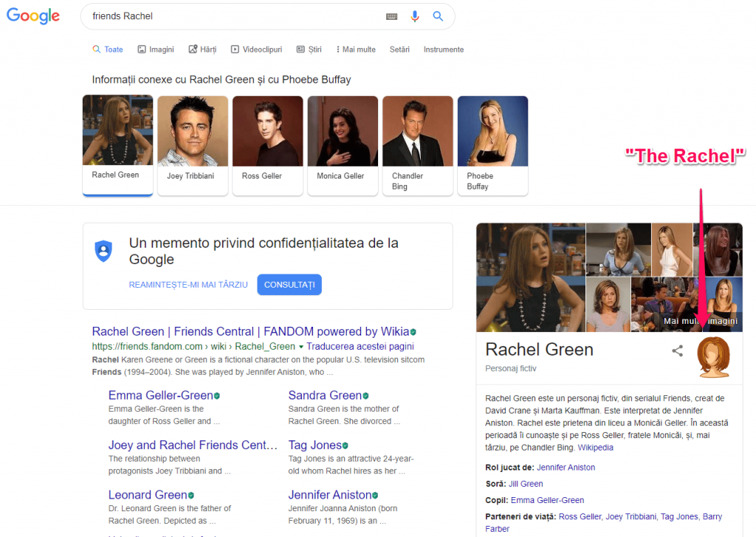Open Setări search settings
Image resolution: width=756 pixels, height=537 pixels.
[x=399, y=49]
